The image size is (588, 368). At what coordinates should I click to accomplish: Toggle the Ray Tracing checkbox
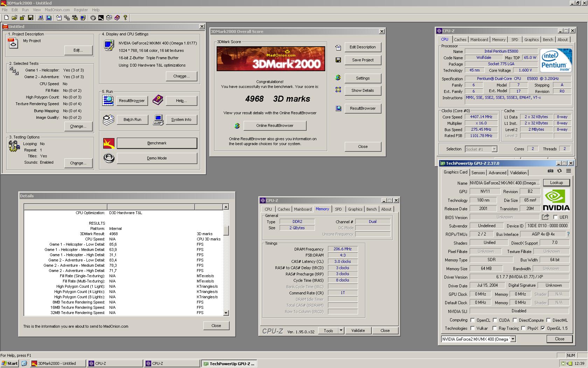pyautogui.click(x=495, y=328)
